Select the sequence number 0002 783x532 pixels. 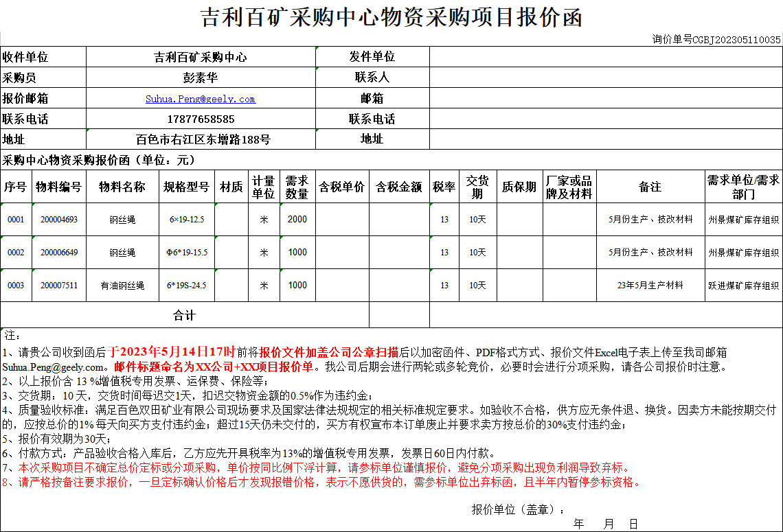(16, 253)
